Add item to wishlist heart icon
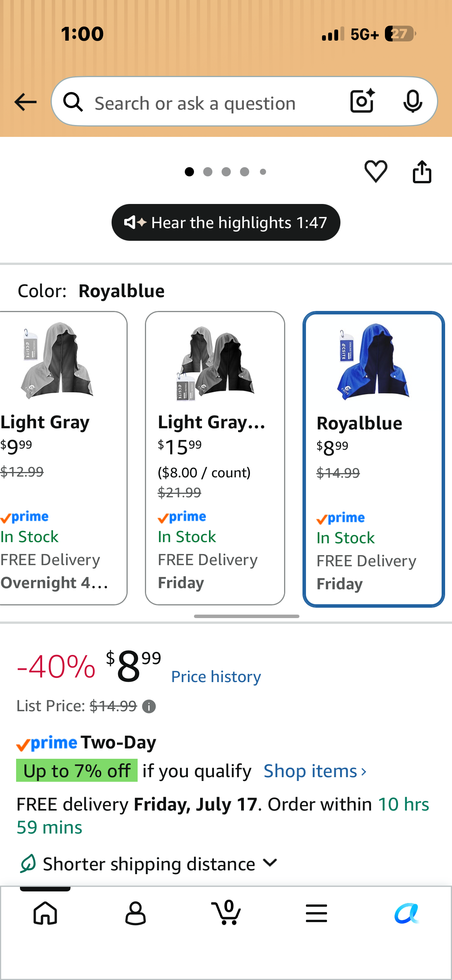Viewport: 452px width, 980px height. pos(376,171)
